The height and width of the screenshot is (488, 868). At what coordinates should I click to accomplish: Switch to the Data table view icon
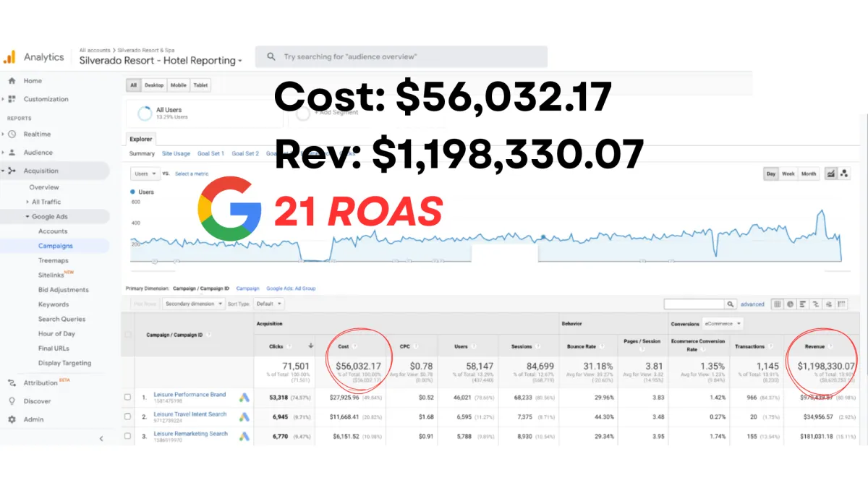point(777,304)
